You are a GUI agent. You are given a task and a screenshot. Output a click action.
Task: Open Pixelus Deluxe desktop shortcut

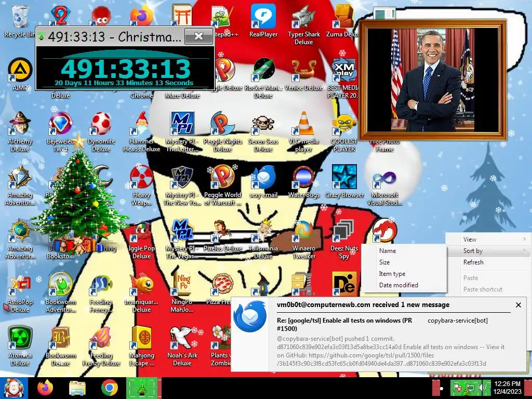point(222,235)
